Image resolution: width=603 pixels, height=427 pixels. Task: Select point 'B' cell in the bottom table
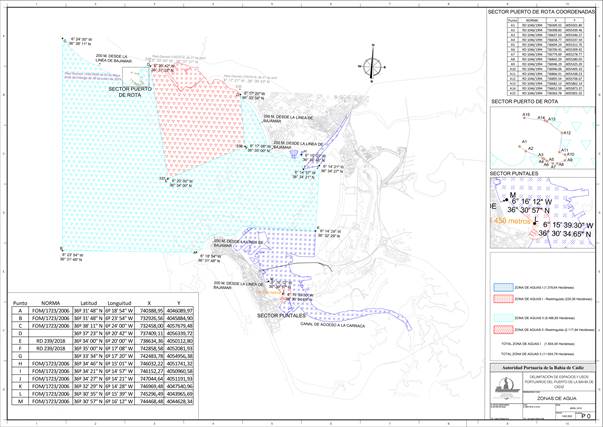[20, 319]
